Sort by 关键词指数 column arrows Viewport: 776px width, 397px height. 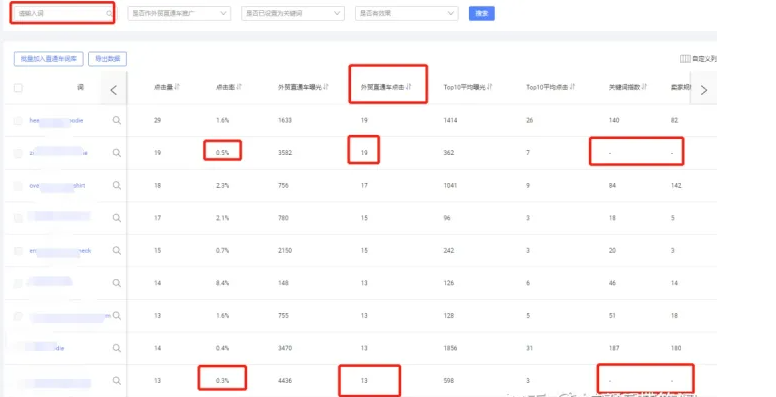[644, 87]
